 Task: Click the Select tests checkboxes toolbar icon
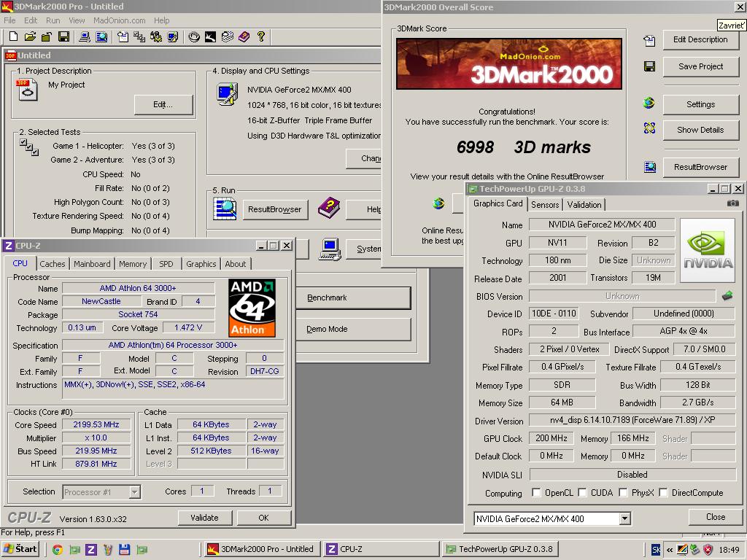(139, 36)
